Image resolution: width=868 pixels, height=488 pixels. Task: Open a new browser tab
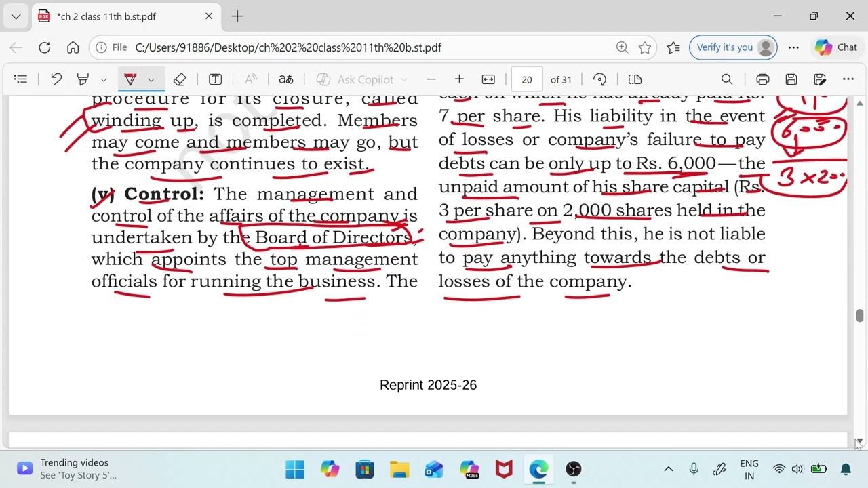(x=237, y=16)
